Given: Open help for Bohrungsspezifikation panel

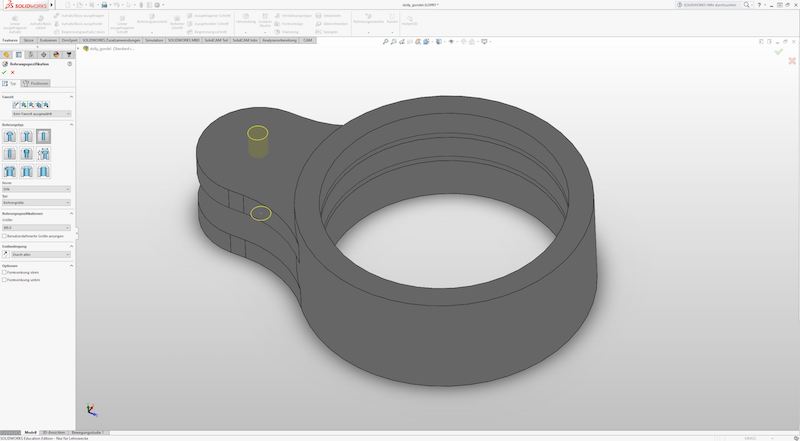Looking at the screenshot, I should click(x=69, y=64).
